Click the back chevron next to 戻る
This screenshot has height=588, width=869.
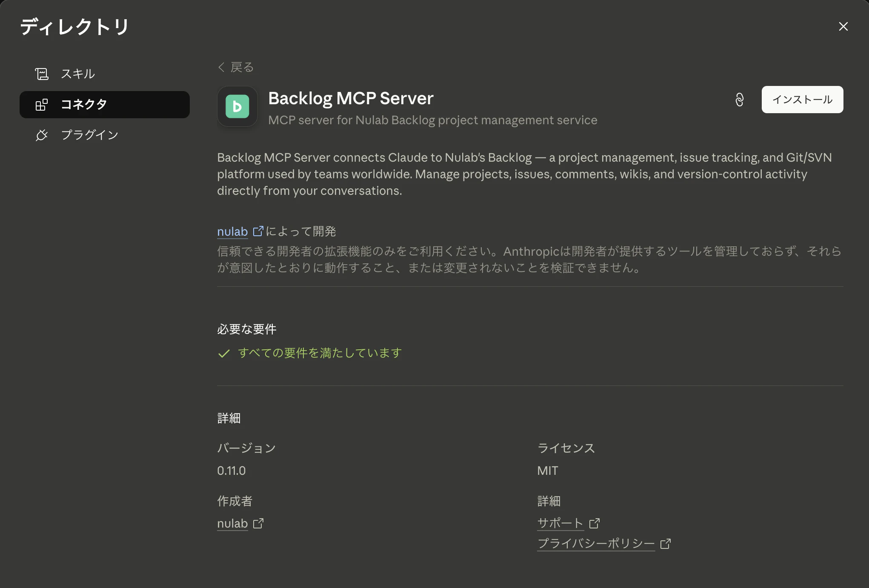pos(221,67)
